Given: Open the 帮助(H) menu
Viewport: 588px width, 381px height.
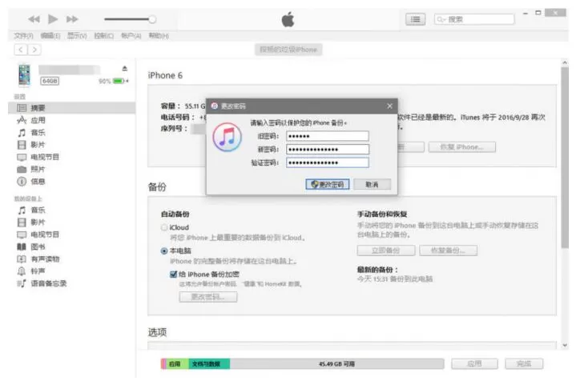Looking at the screenshot, I should click(159, 36).
